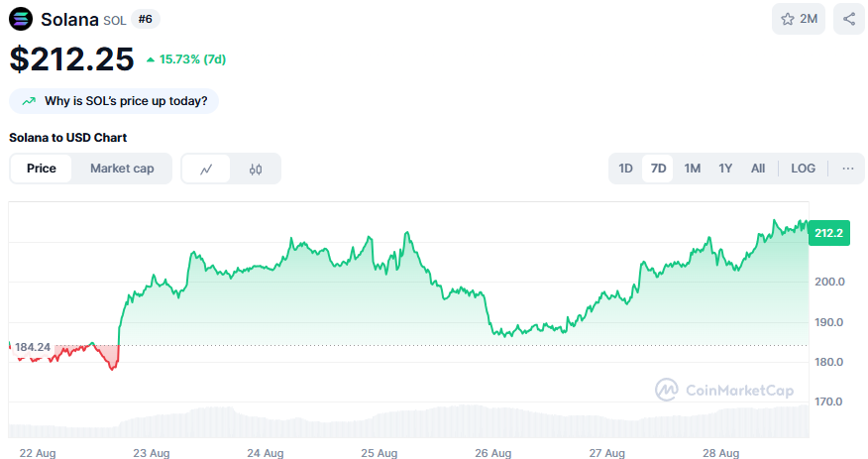Screen dimensions: 868x459
Task: Select the 1D time range
Action: (x=625, y=169)
